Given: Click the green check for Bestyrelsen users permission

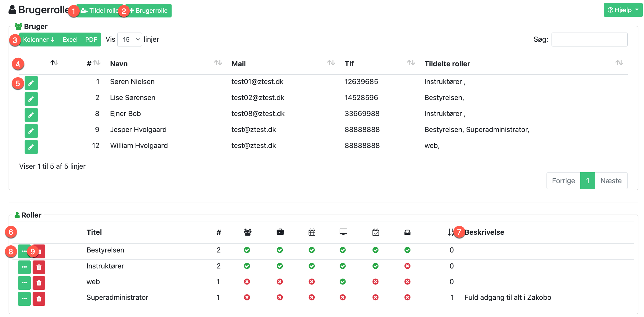Looking at the screenshot, I should pos(247,250).
